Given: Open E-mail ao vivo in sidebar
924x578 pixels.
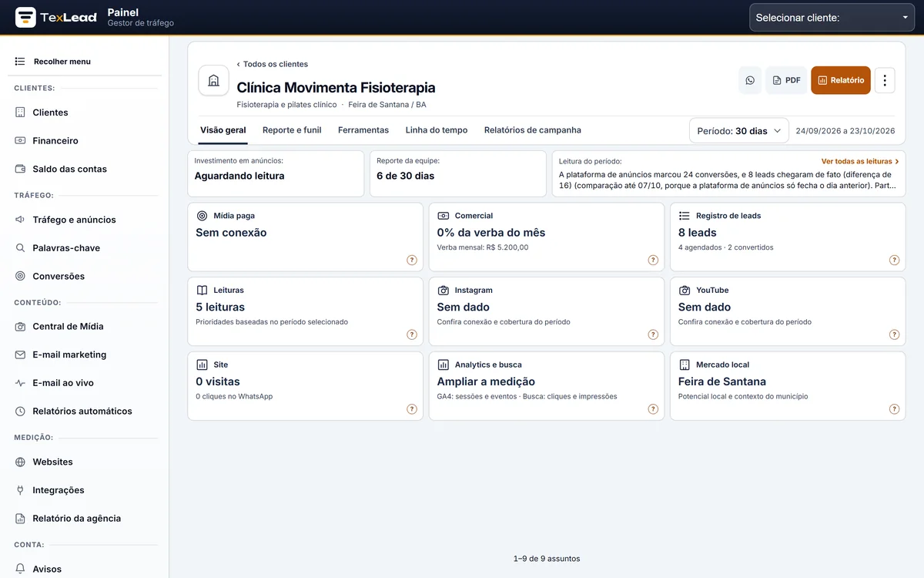Looking at the screenshot, I should click(85, 383).
